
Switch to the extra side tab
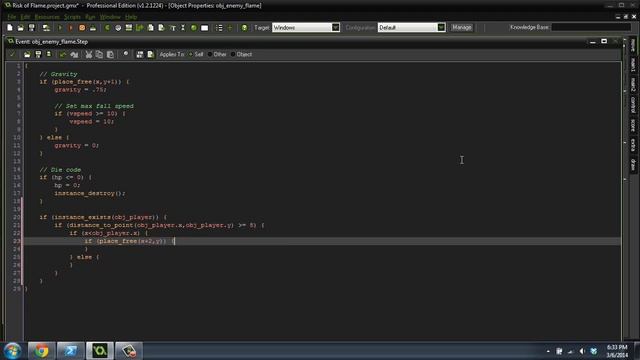click(x=633, y=145)
